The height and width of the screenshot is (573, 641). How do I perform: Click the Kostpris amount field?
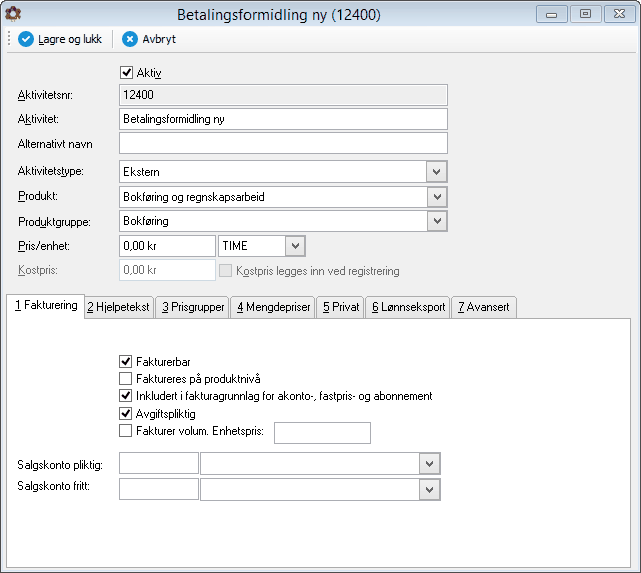coord(167,270)
